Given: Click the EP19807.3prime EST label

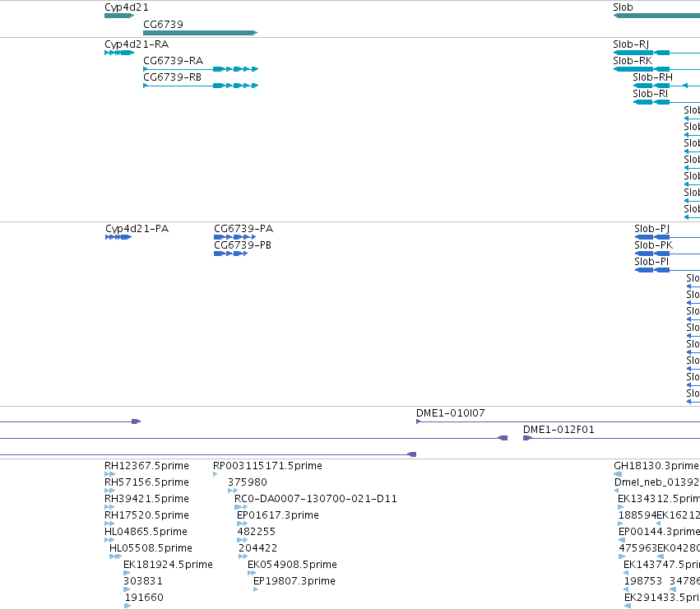Looking at the screenshot, I should click(294, 581).
